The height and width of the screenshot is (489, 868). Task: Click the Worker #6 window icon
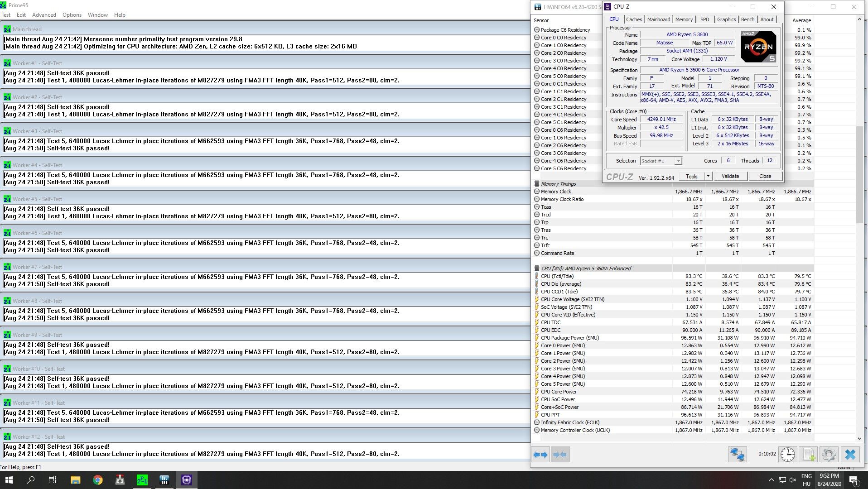click(7, 233)
